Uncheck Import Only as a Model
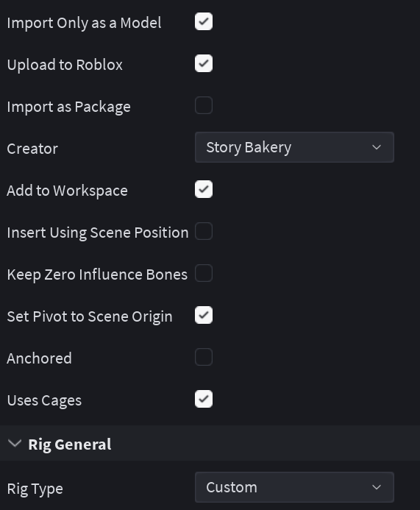 tap(204, 21)
